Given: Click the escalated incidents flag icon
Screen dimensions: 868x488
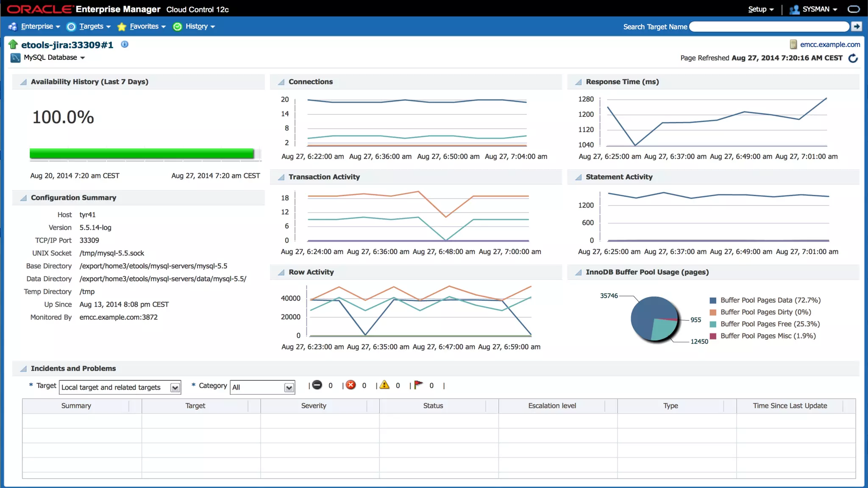Looking at the screenshot, I should click(x=418, y=385).
